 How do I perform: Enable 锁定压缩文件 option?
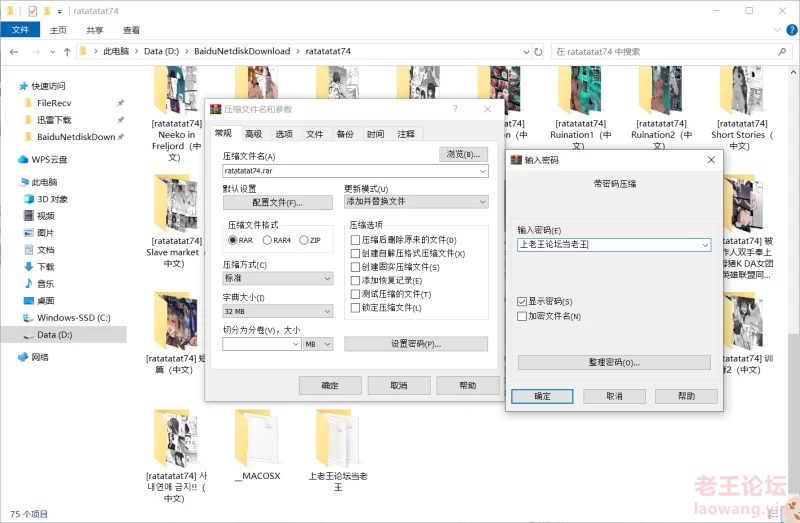pos(356,308)
